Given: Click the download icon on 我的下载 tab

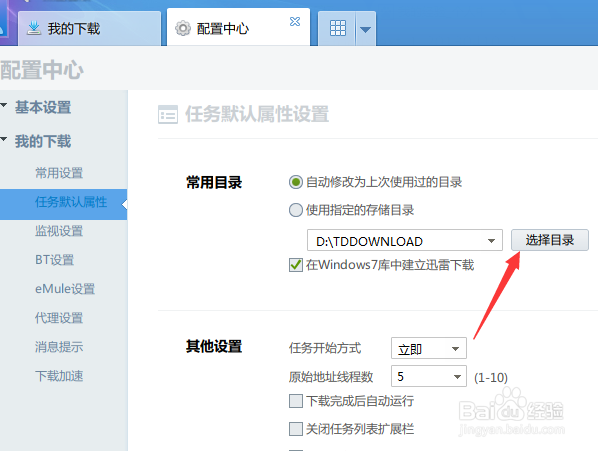Looking at the screenshot, I should click(x=34, y=28).
